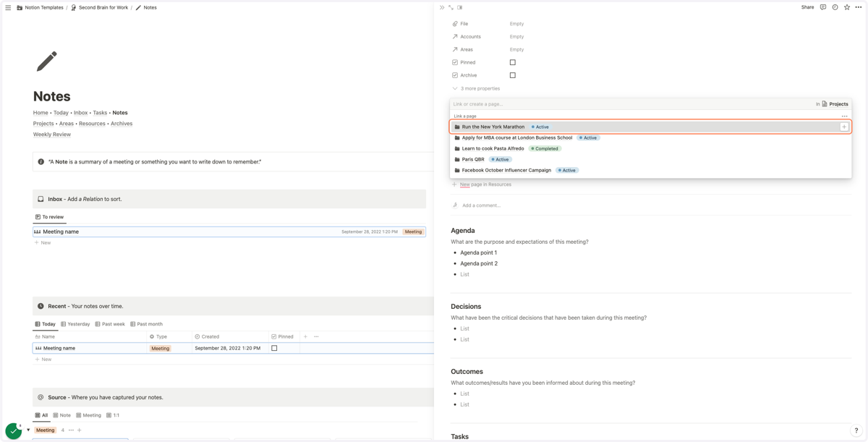Click the clock icon in Recent callout
This screenshot has width=868, height=442.
point(41,306)
